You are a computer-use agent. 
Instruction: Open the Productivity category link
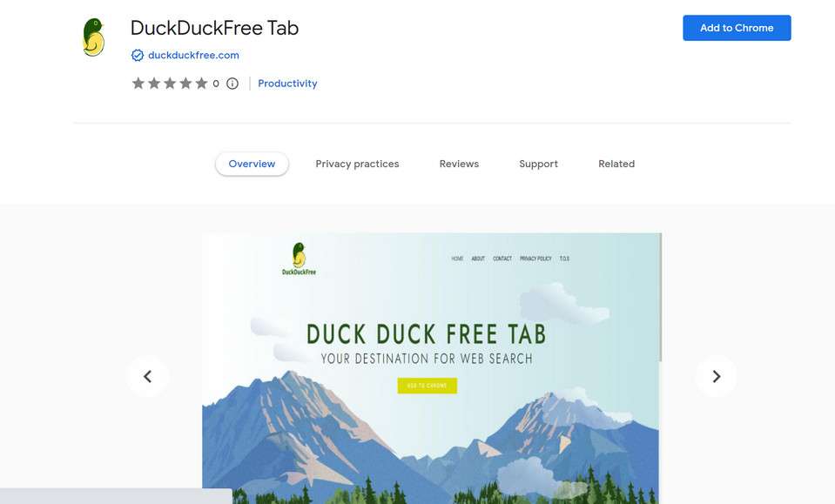pos(287,84)
